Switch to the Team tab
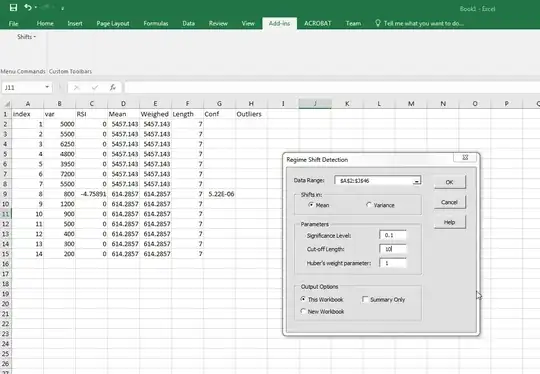The image size is (540, 374). tap(353, 23)
